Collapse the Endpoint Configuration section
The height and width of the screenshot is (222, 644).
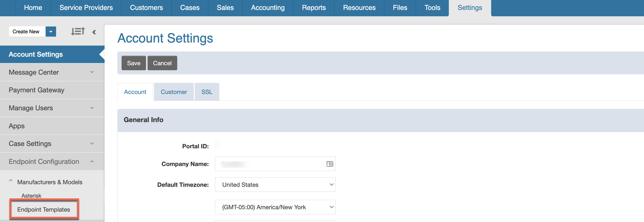click(92, 161)
